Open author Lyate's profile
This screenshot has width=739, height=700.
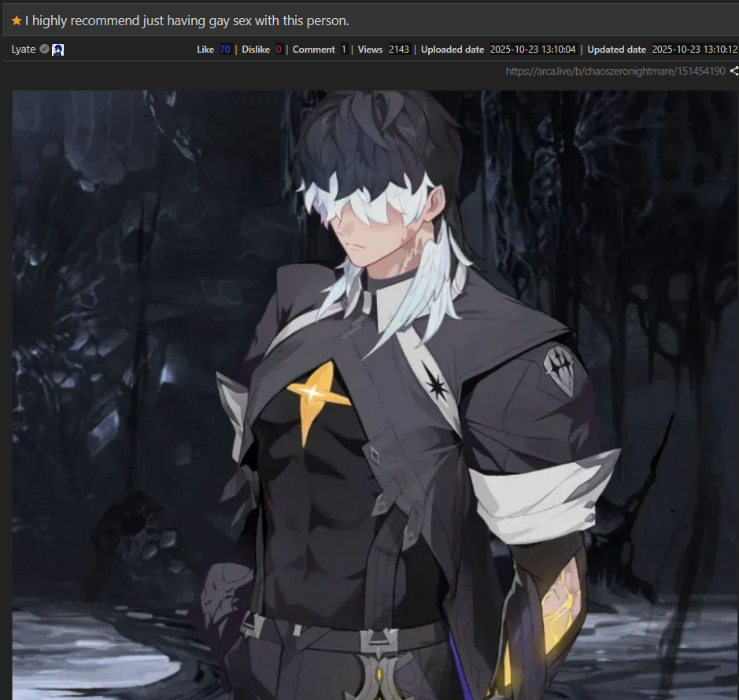click(x=24, y=49)
